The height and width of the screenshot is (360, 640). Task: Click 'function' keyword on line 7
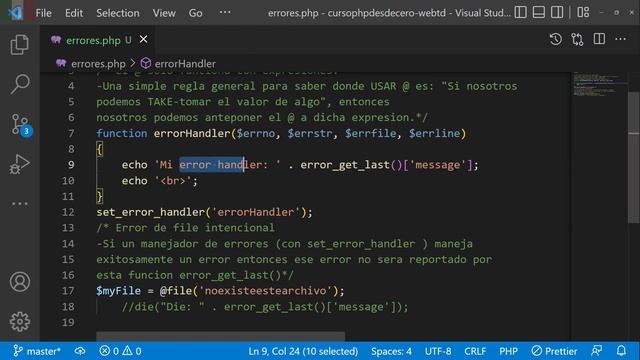click(122, 133)
